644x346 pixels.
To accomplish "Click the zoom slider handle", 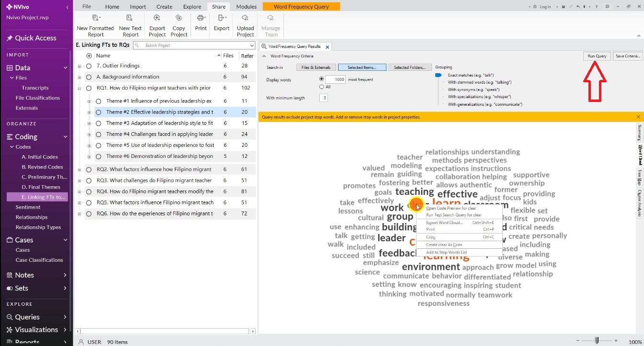I will (597, 341).
